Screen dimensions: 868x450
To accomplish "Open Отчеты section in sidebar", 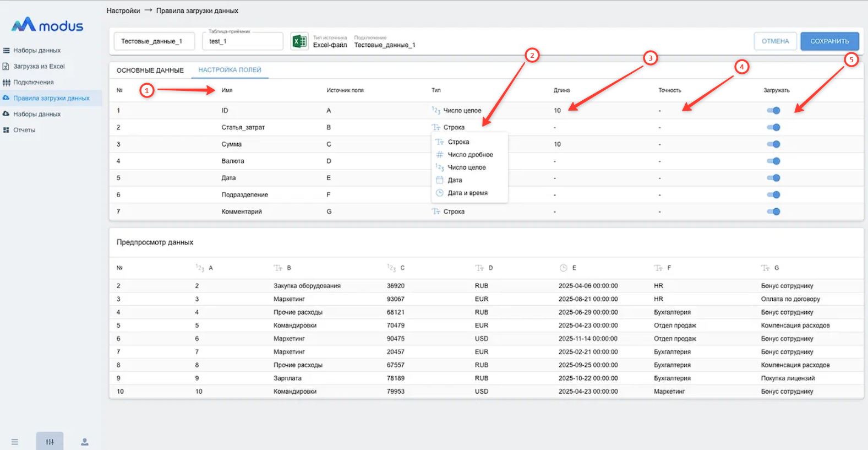I will (x=24, y=130).
